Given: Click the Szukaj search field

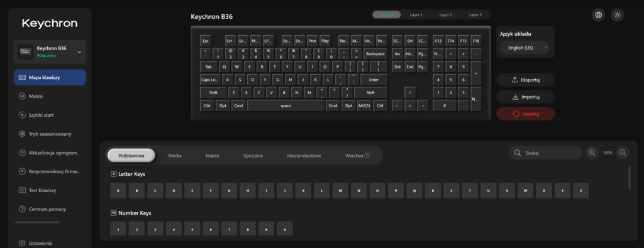Looking at the screenshot, I should [x=545, y=153].
